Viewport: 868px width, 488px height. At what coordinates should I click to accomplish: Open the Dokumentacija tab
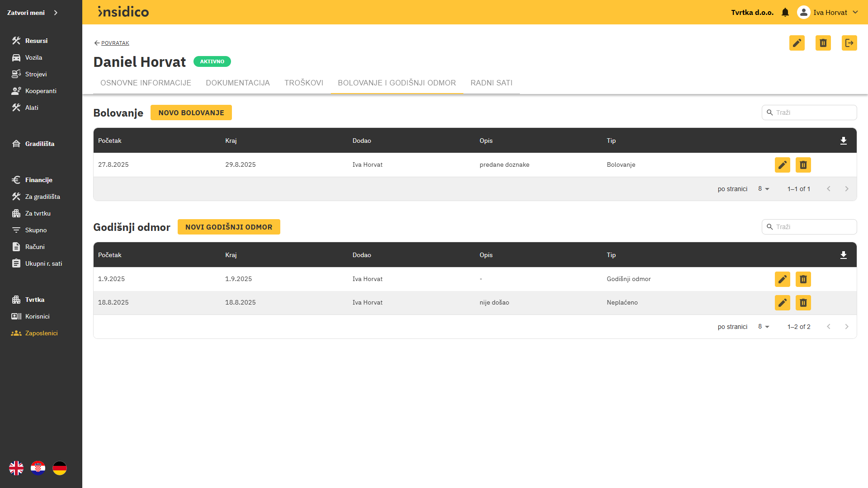coord(238,83)
